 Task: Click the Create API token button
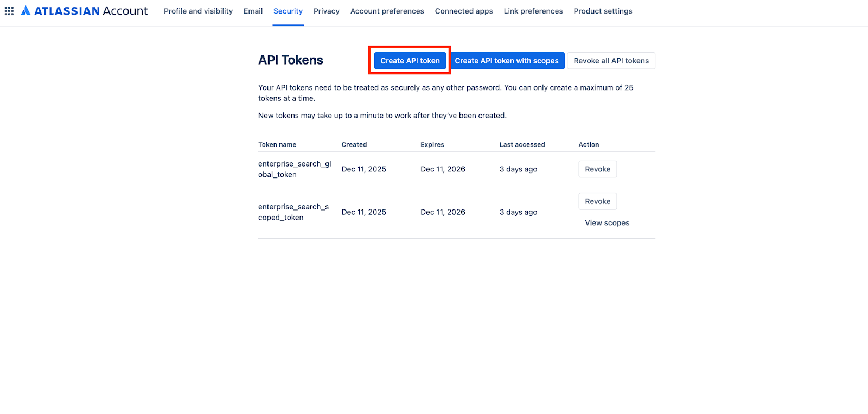[410, 61]
